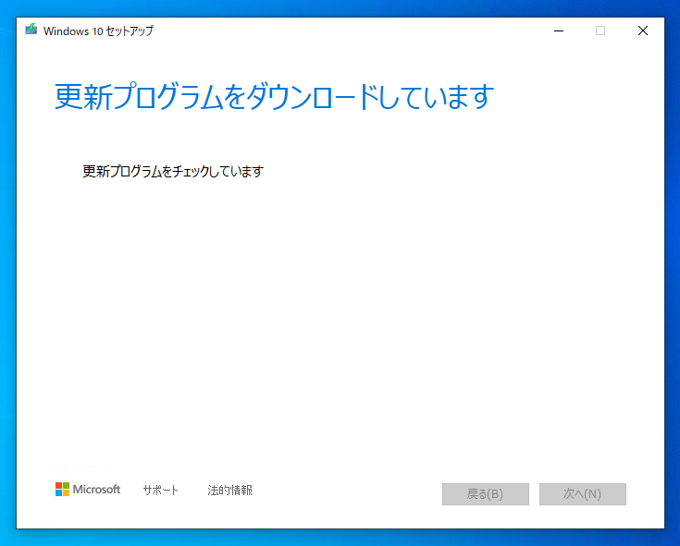Image resolution: width=680 pixels, height=546 pixels.
Task: Close the Windows 10 Setup window
Action: 643,31
